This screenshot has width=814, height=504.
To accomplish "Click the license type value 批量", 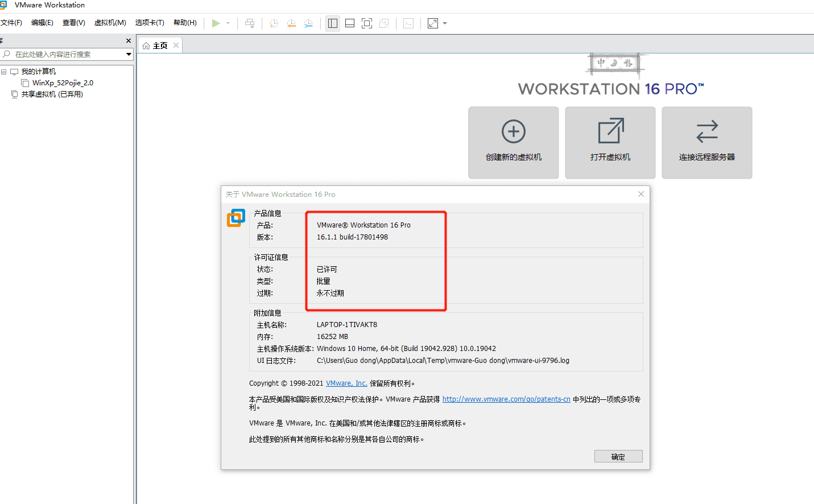I will [x=324, y=282].
